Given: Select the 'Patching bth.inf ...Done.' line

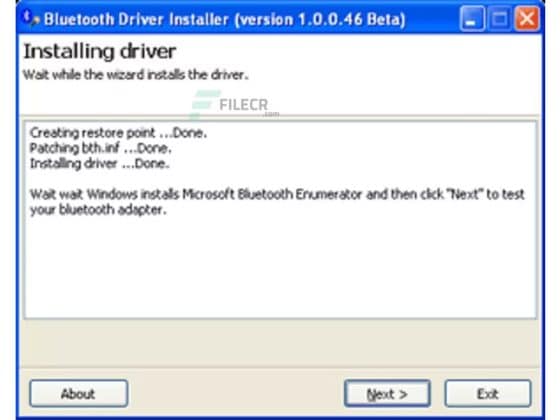Looking at the screenshot, I should click(101, 148).
